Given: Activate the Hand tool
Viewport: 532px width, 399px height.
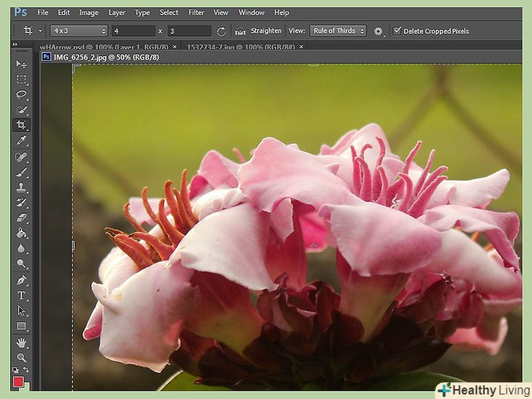Looking at the screenshot, I should pyautogui.click(x=21, y=342).
